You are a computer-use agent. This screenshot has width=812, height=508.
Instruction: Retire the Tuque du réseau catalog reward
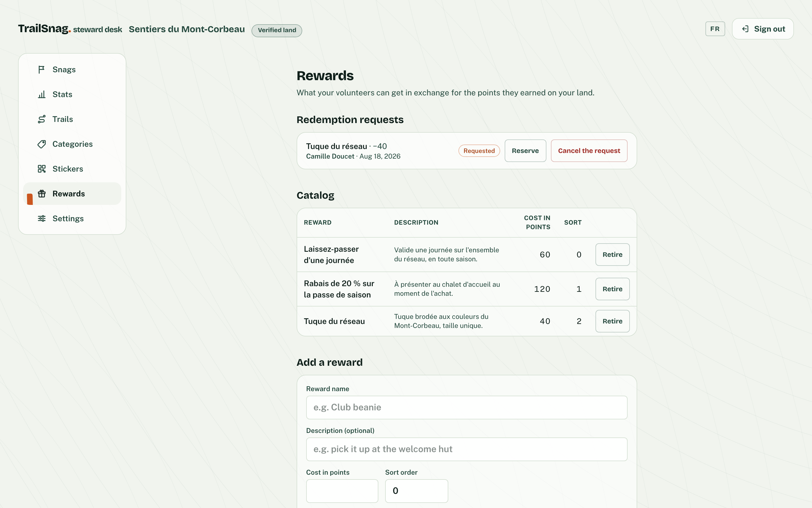click(612, 321)
